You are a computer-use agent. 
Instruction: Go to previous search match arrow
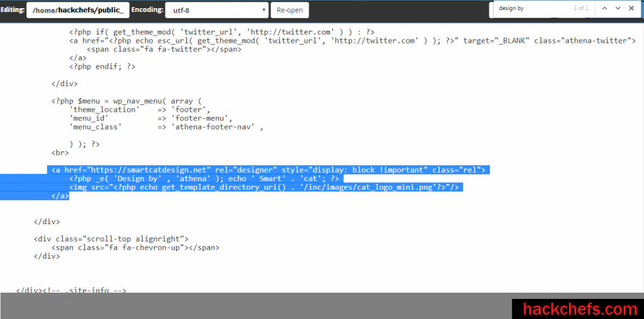[604, 8]
